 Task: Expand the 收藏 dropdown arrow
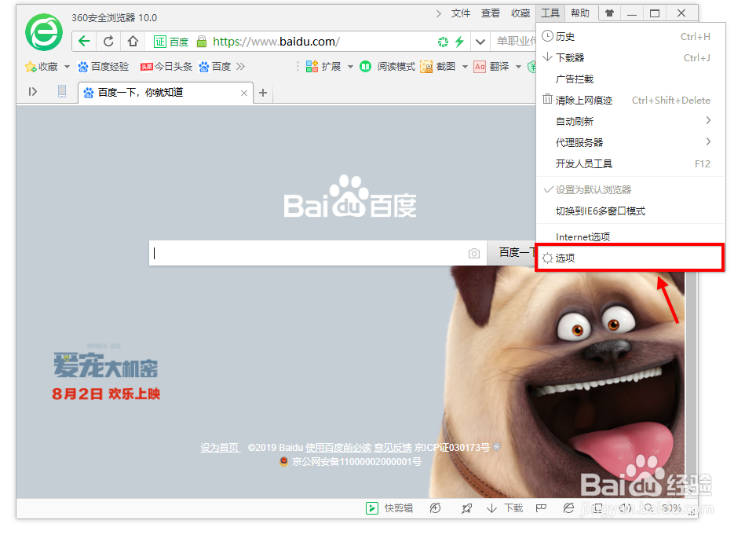click(x=67, y=67)
